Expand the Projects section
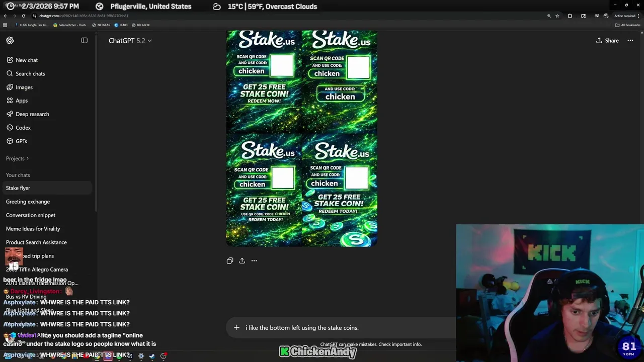Viewport: 644px width, 362px height. (17, 158)
